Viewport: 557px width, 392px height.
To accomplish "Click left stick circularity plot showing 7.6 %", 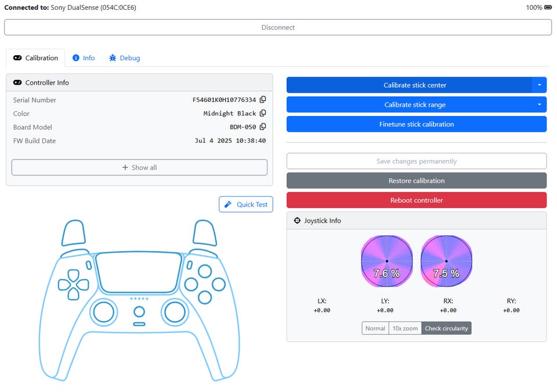I will 387,261.
